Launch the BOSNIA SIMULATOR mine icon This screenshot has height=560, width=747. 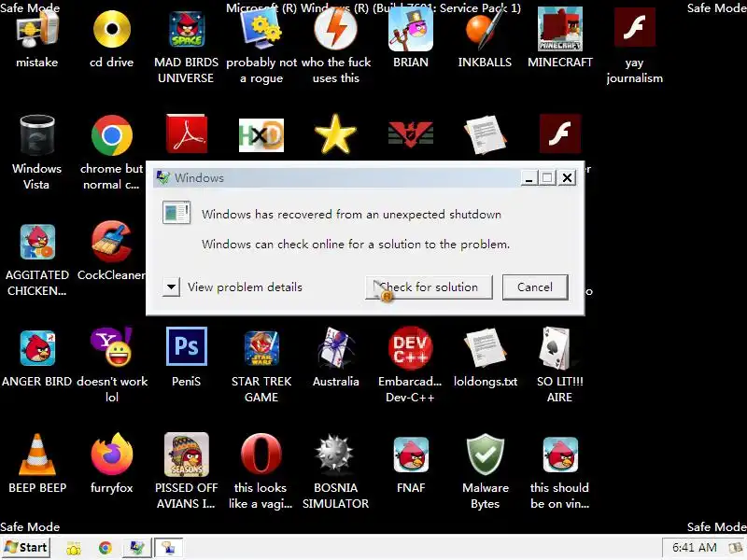336,455
